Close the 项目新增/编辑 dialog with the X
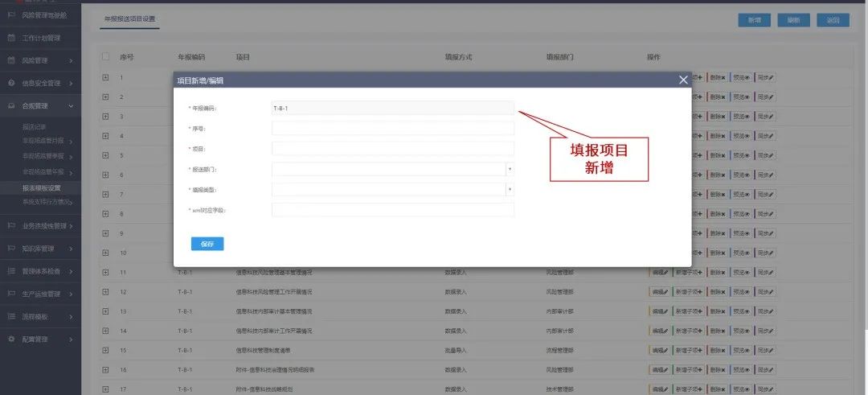868x395 pixels. click(x=683, y=80)
